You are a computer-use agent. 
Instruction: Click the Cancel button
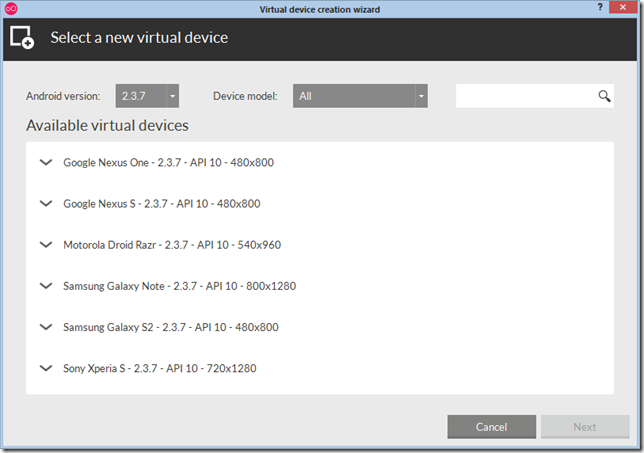[492, 427]
